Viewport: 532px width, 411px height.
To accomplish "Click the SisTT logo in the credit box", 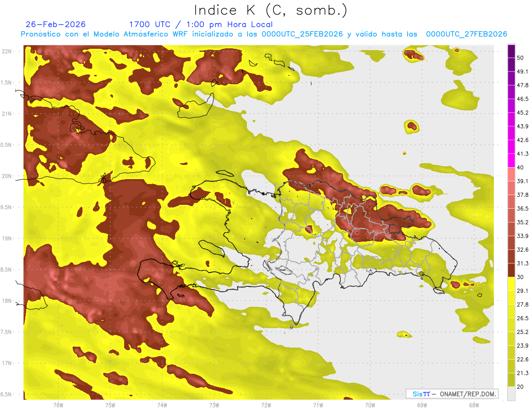I will coord(421,394).
